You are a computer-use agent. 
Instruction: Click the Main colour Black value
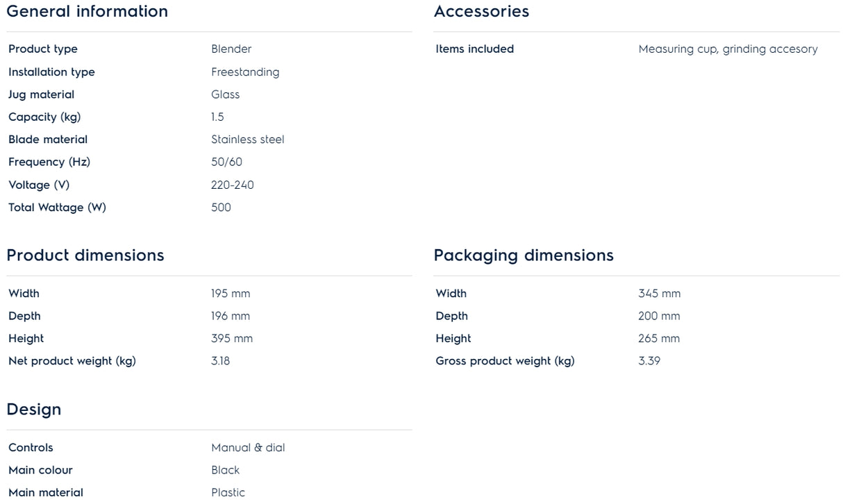225,470
